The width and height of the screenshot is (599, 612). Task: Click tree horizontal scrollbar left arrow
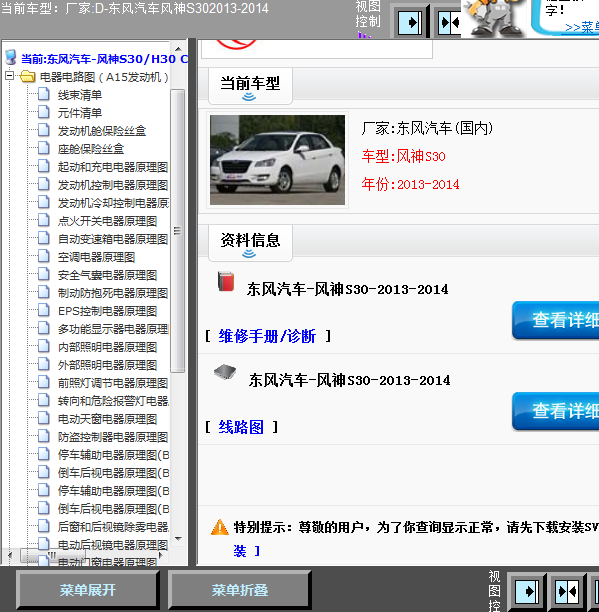click(10, 555)
